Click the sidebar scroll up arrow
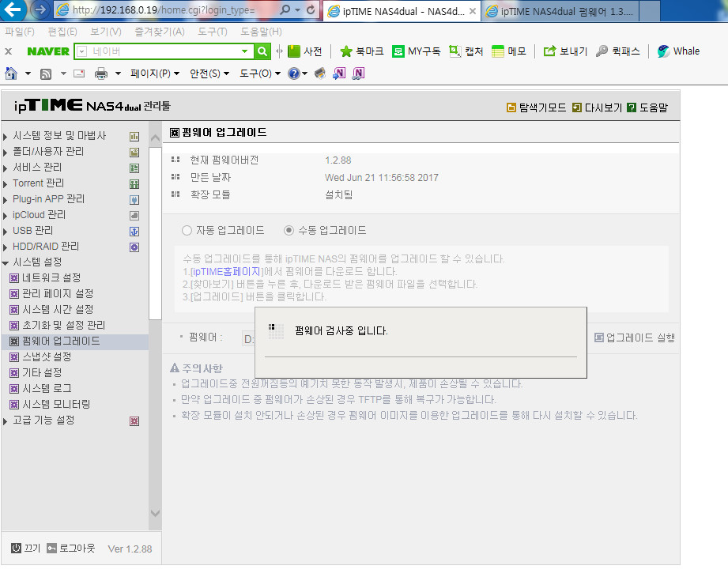 click(x=155, y=138)
